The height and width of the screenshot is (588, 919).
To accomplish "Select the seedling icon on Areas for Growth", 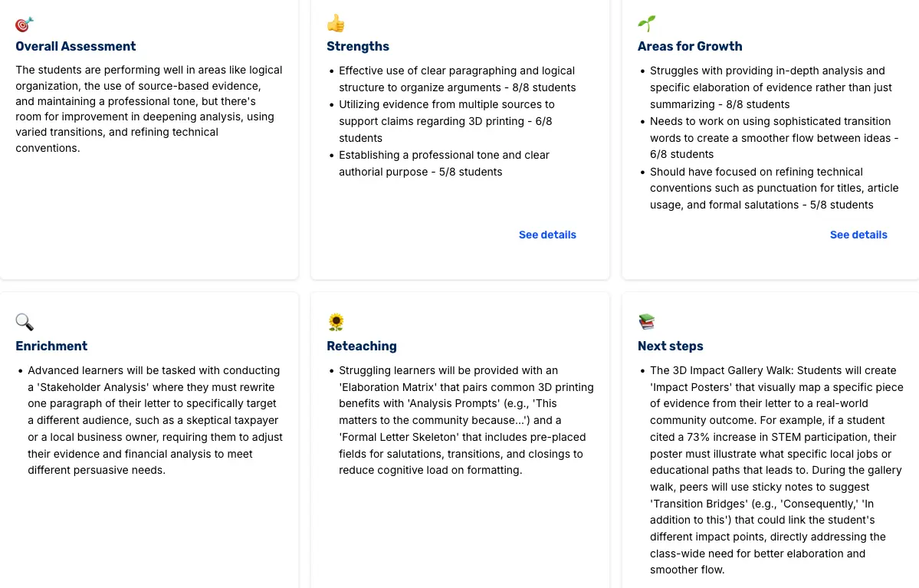I will point(646,24).
